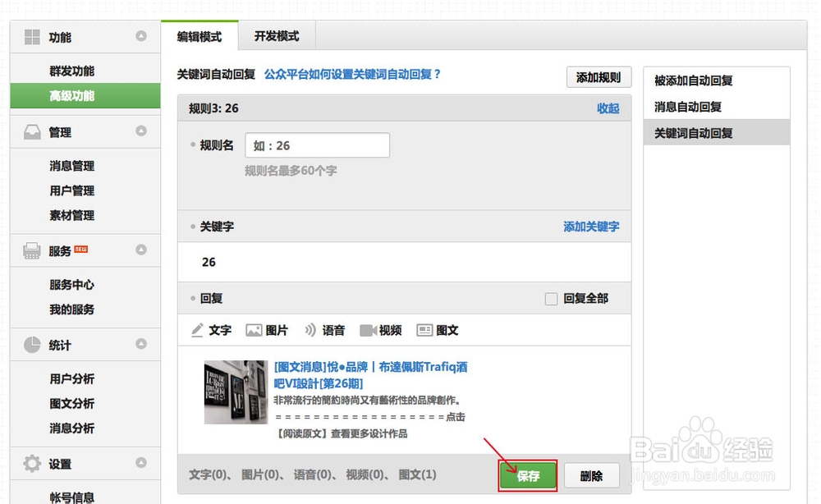Save the rule with 保存 button
Screen dimensions: 821x504
(528, 474)
